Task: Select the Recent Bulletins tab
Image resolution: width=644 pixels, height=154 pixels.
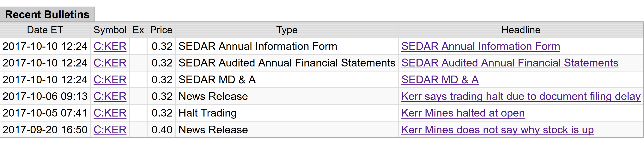Action: point(47,14)
